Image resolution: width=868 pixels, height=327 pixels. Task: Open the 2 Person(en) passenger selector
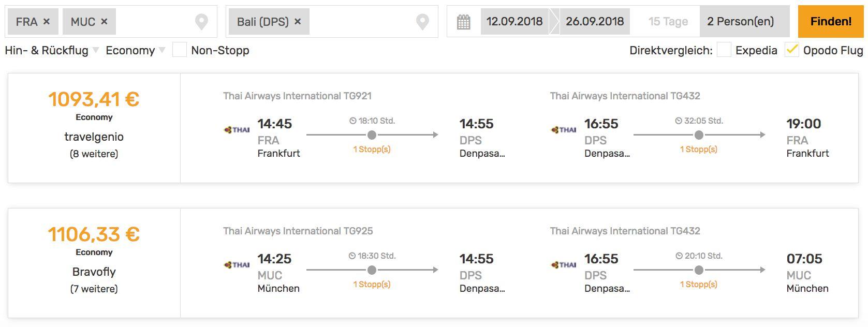tap(741, 22)
